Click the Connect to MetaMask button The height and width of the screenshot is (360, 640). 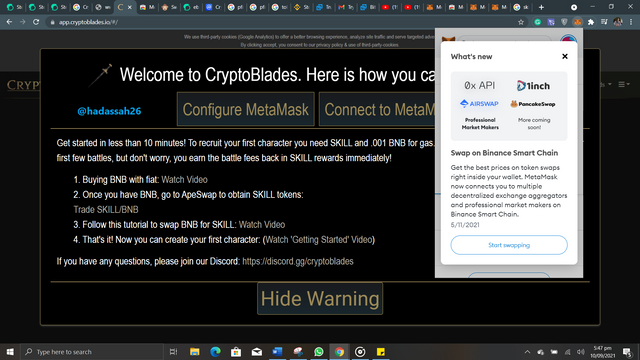tap(378, 109)
